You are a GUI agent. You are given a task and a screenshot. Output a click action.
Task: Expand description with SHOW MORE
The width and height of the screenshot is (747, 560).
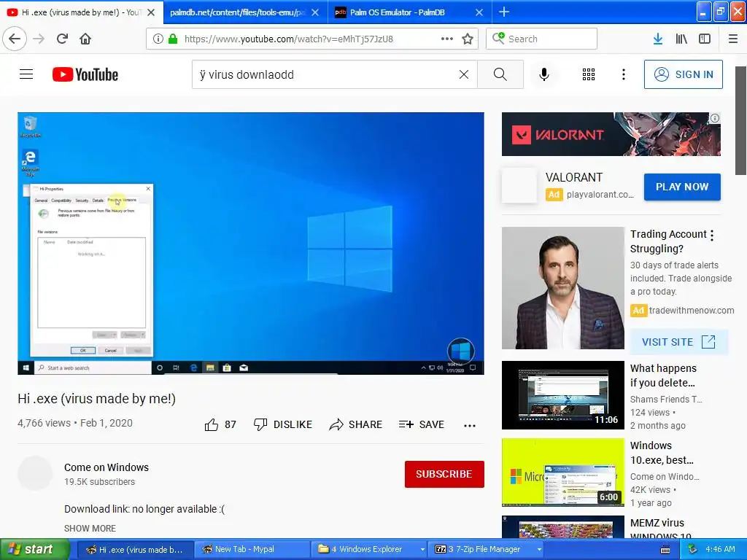90,528
